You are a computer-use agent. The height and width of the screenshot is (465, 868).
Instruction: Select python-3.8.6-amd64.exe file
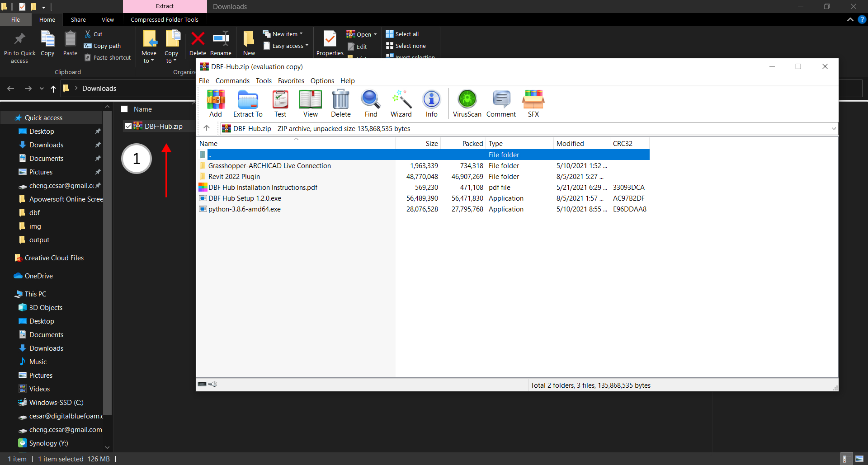pyautogui.click(x=424, y=209)
